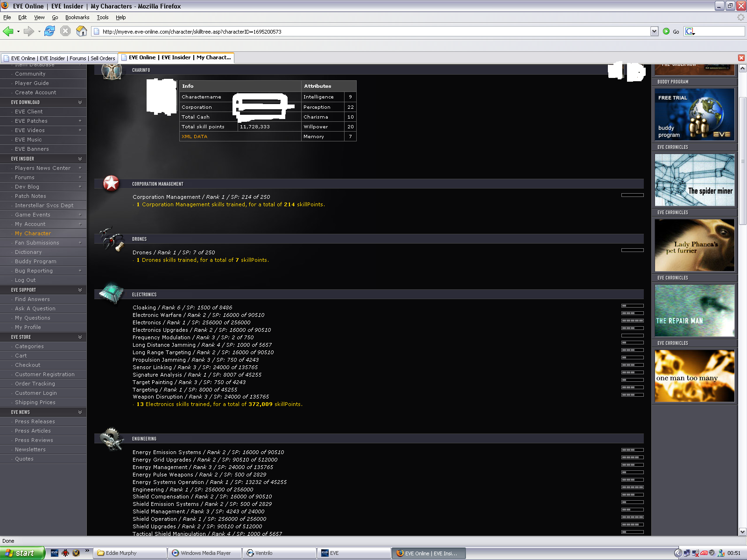Click the ATI icon in system tray
The width and height of the screenshot is (747, 560).
click(x=704, y=553)
